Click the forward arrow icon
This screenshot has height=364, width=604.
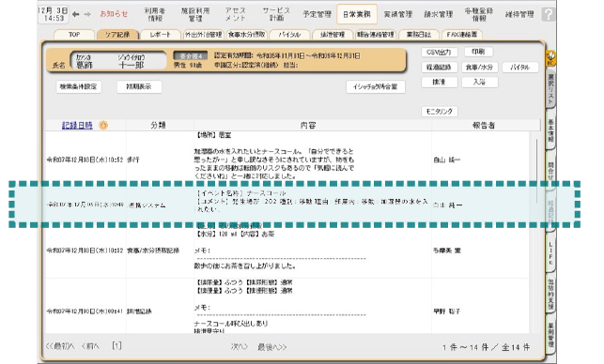pyautogui.click(x=87, y=14)
